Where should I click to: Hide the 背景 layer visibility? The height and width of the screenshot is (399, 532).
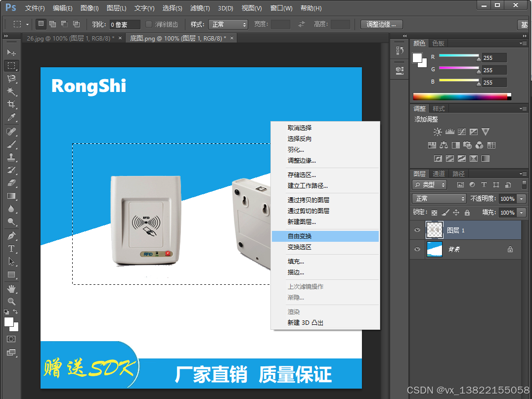[x=417, y=249]
